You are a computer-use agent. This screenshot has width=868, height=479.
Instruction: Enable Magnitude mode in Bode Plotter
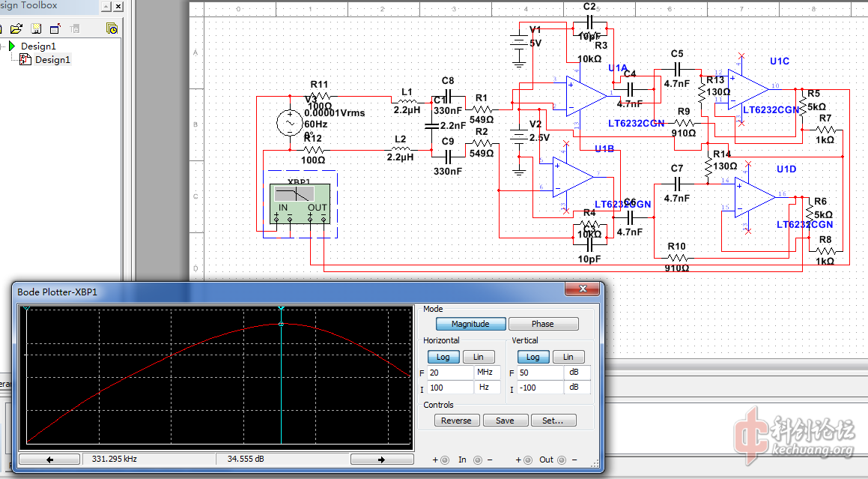[470, 324]
